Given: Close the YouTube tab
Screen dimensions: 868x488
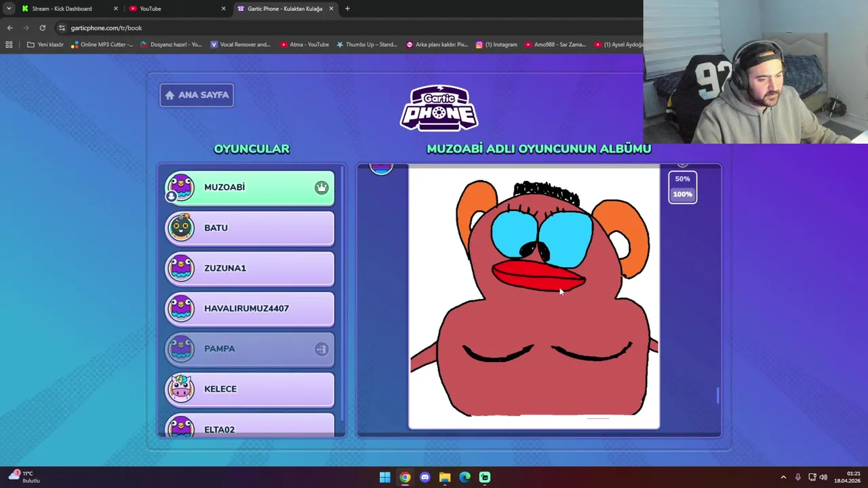Looking at the screenshot, I should (x=223, y=9).
